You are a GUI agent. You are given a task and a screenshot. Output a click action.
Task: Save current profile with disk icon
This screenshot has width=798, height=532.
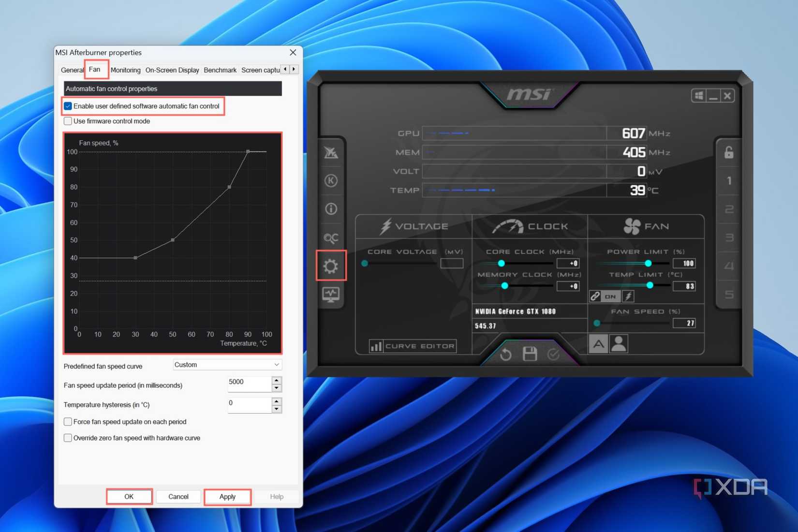(x=530, y=354)
